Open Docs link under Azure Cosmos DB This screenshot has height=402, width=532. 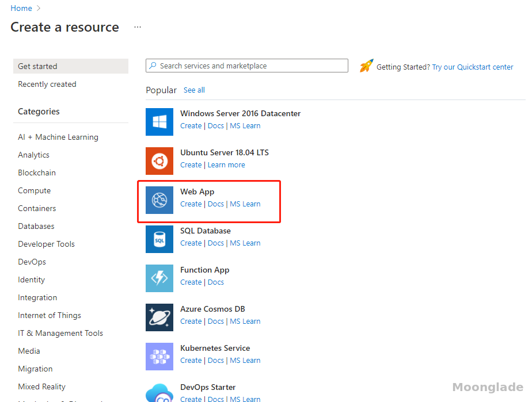point(216,321)
